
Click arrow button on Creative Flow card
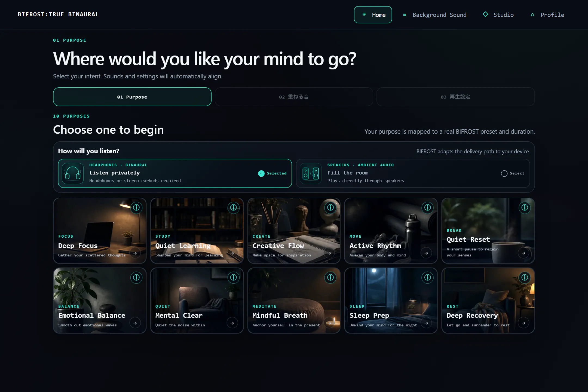tap(329, 253)
